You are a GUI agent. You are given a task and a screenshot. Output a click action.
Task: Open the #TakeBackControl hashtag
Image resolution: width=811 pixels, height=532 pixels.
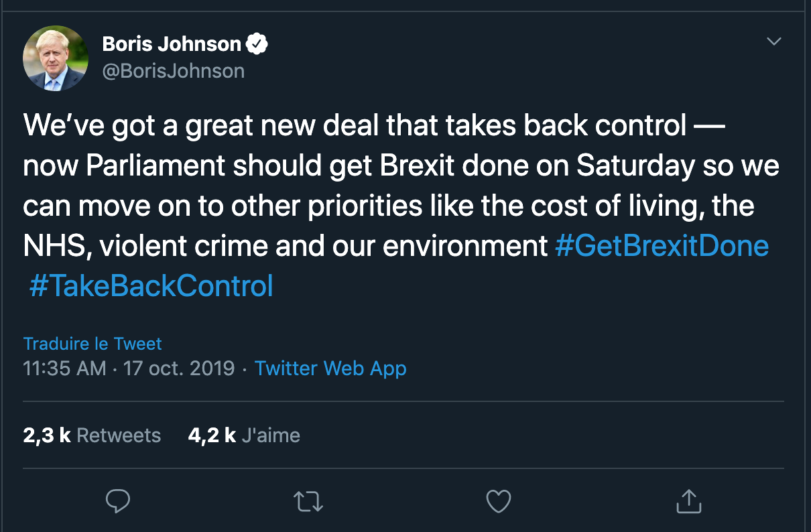[x=151, y=286]
